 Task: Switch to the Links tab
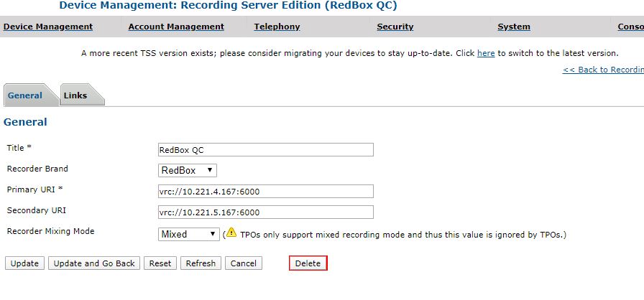click(82, 95)
